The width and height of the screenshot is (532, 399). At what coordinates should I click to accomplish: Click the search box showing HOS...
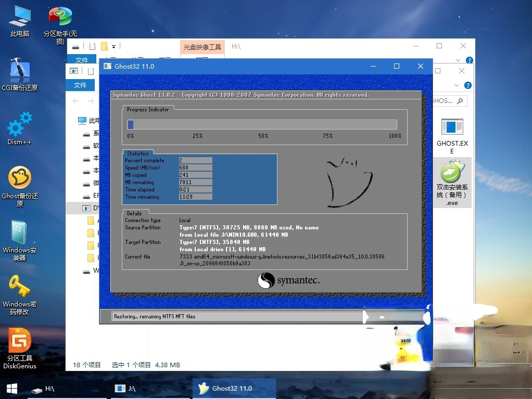[x=450, y=101]
